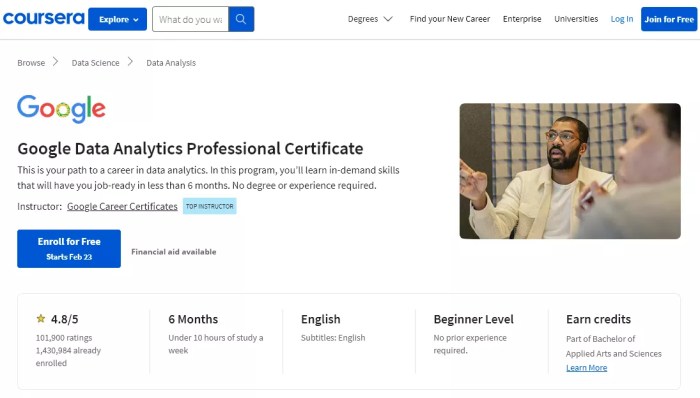Click the chevron after Data Science breadcrumb
This screenshot has width=700, height=398.
pos(130,62)
